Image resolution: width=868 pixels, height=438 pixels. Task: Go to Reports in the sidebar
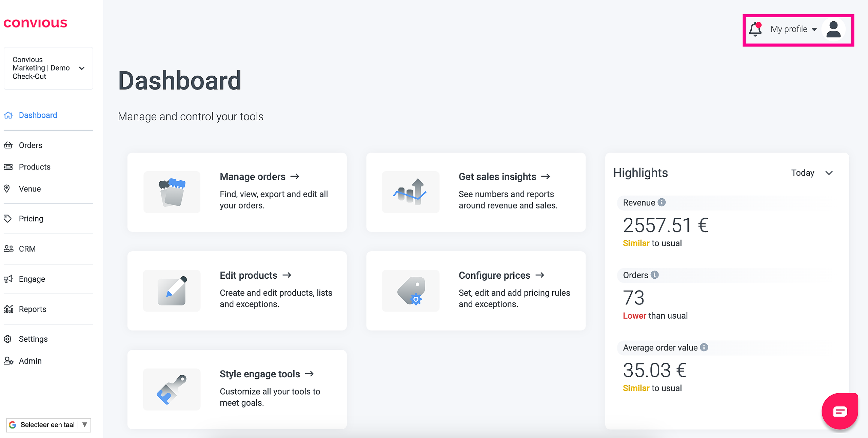(x=33, y=309)
